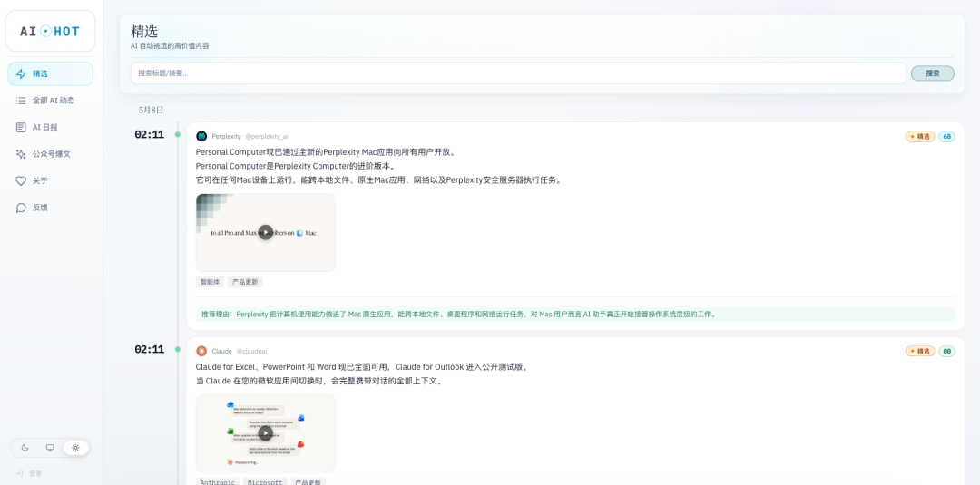
Task: Open the Perplexity author name
Action: point(226,136)
